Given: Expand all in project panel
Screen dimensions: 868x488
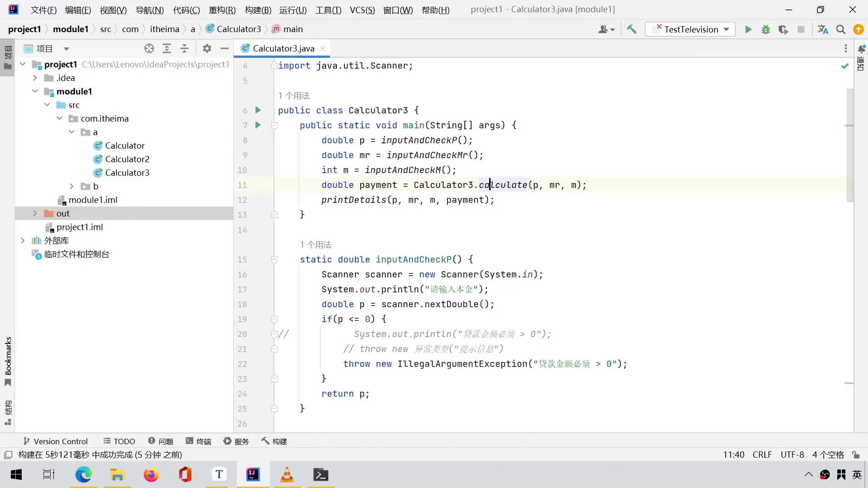Looking at the screenshot, I should point(167,48).
